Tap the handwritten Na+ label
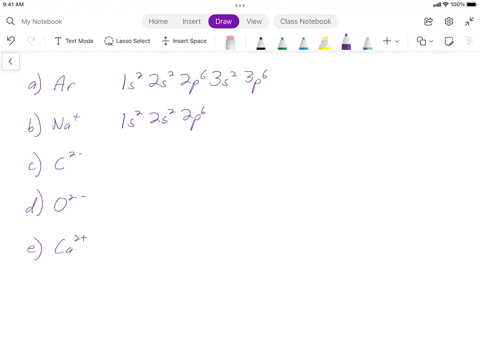This screenshot has width=480, height=360. (66, 122)
